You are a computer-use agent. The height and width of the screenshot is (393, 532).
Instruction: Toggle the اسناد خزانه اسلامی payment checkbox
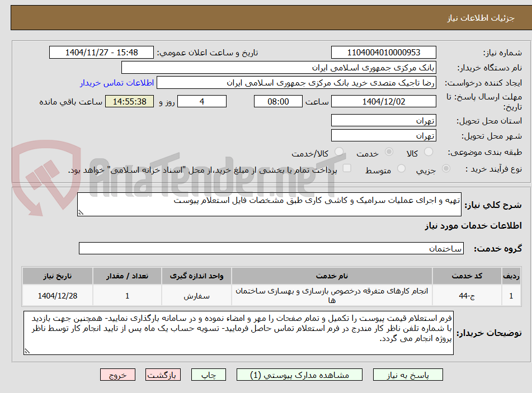click(x=347, y=168)
